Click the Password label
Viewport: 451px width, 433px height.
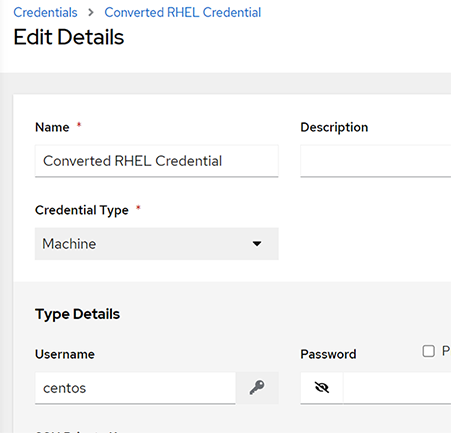[328, 354]
